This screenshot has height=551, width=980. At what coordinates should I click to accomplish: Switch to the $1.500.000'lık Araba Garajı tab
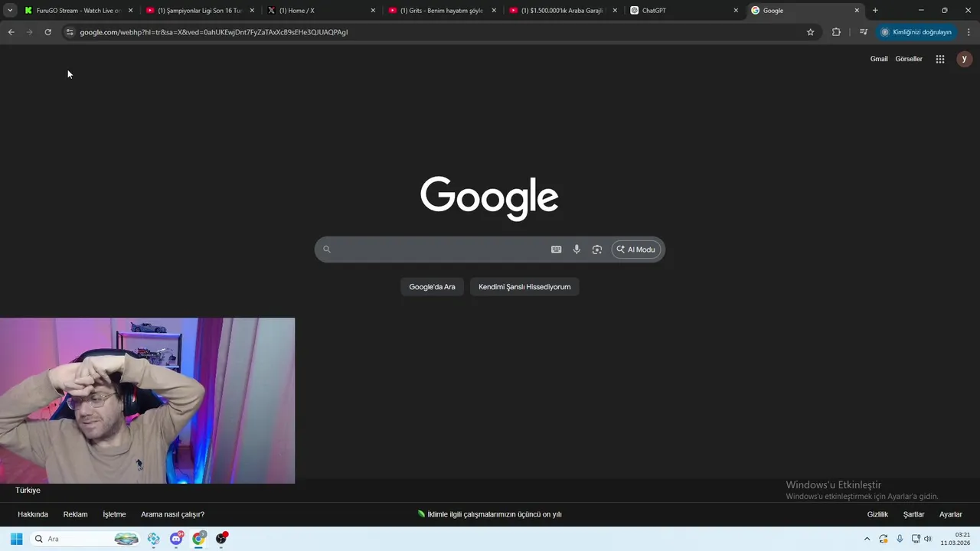pyautogui.click(x=563, y=11)
